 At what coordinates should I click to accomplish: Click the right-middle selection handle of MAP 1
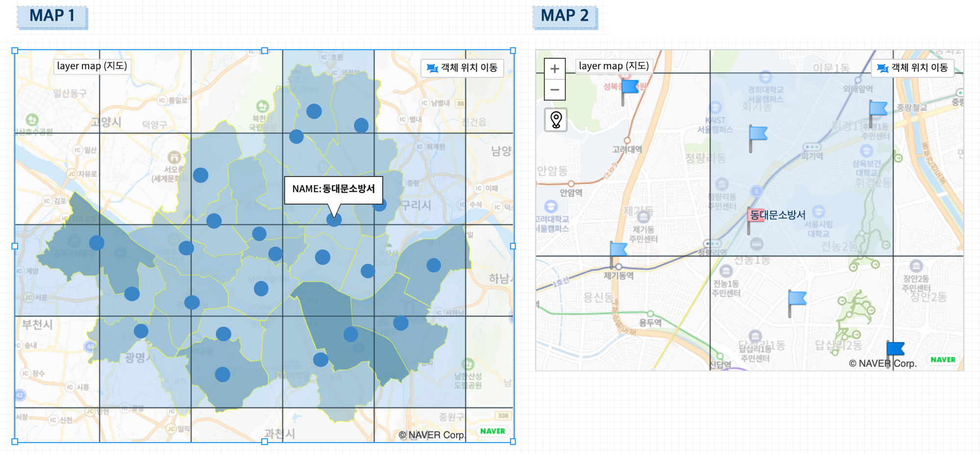click(x=513, y=246)
